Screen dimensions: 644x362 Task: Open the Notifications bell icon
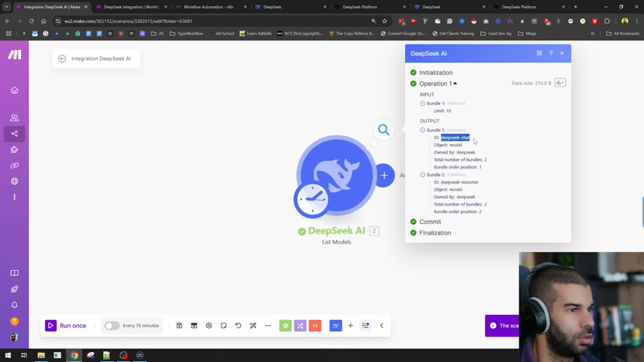(x=14, y=305)
